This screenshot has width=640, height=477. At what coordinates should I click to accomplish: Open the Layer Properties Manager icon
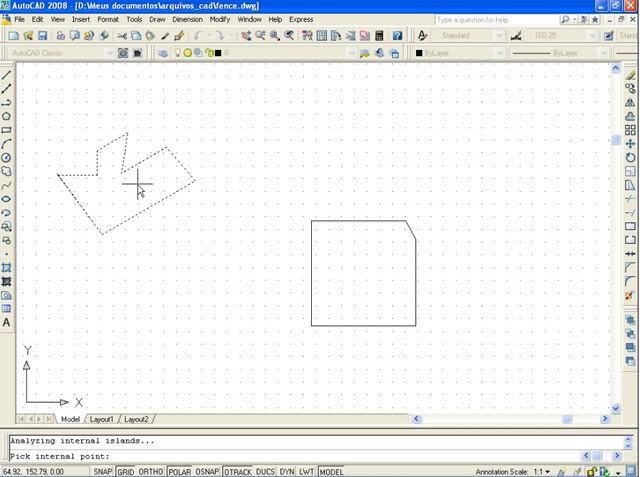[163, 53]
